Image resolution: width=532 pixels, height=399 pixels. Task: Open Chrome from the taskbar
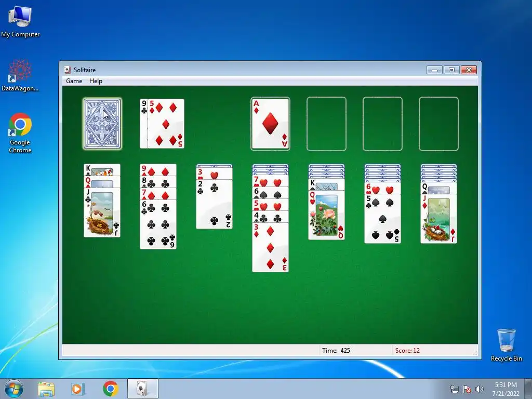(x=110, y=389)
